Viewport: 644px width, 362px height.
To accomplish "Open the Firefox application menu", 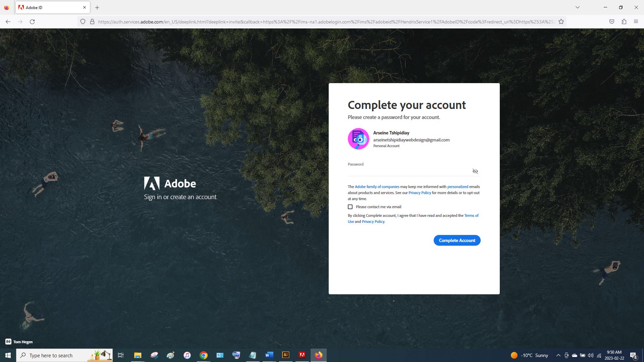I will 636,21.
